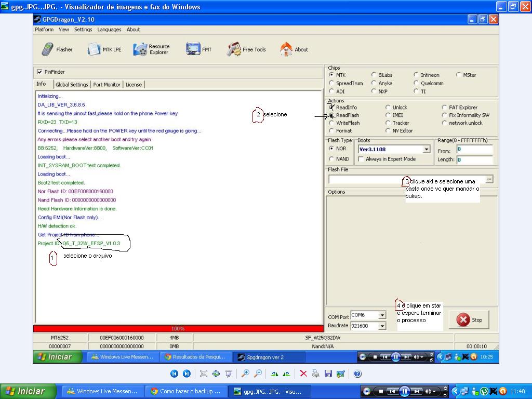Open viewer help with the question mark icon
Image resolution: width=532 pixels, height=399 pixels.
click(x=357, y=374)
